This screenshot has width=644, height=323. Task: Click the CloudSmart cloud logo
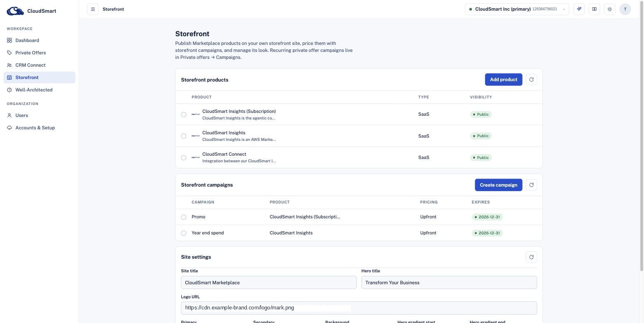[x=15, y=11]
